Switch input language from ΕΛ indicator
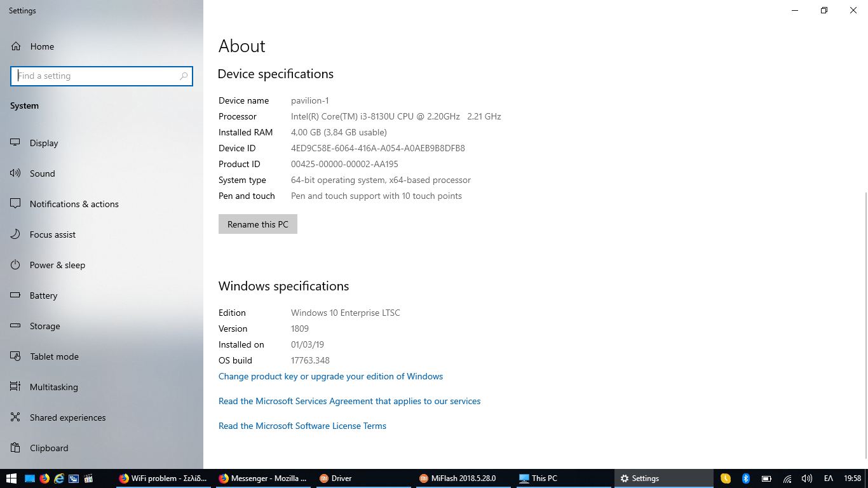 click(x=829, y=478)
